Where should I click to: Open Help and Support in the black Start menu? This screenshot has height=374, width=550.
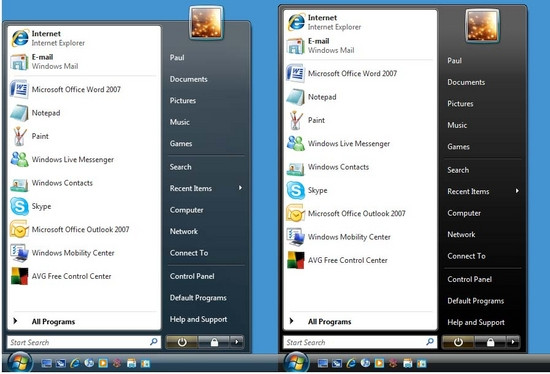pos(483,322)
